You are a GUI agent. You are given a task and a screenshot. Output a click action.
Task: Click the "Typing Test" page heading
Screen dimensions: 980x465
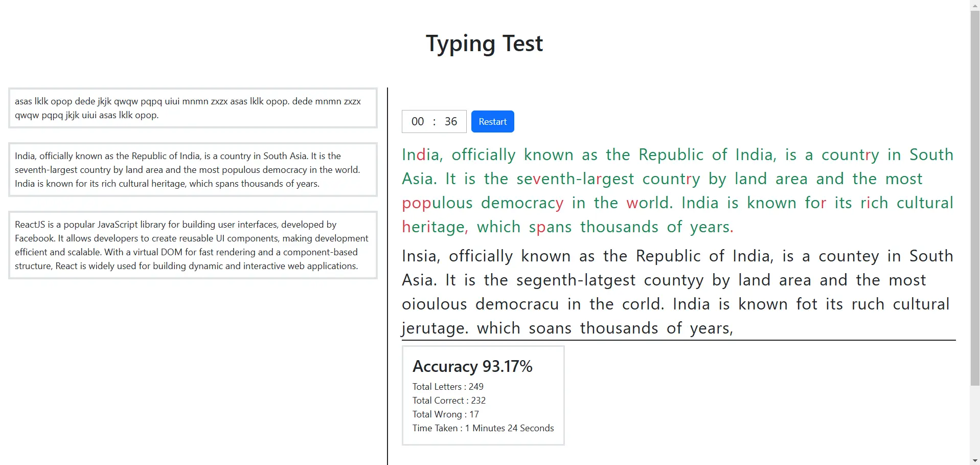484,43
